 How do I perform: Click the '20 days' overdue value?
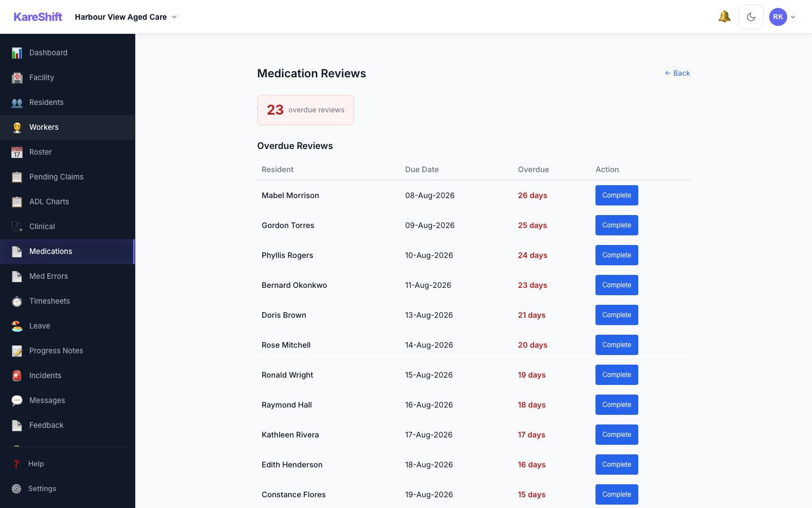(x=532, y=345)
